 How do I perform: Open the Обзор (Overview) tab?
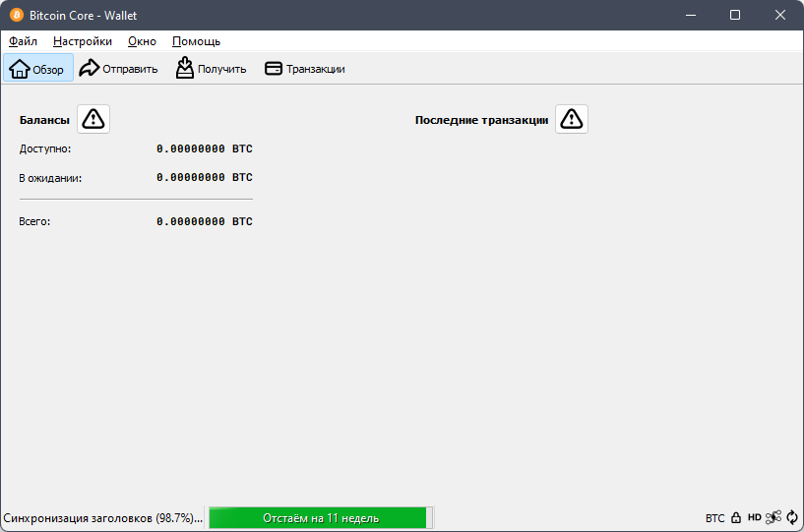38,69
